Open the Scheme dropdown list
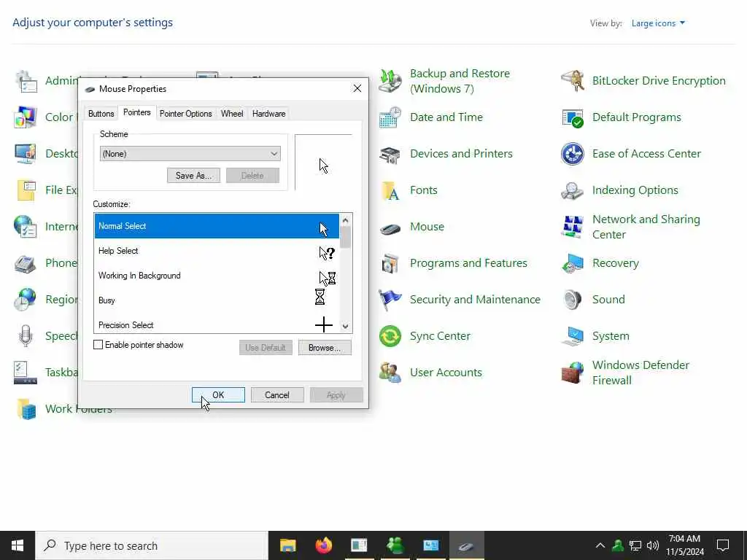This screenshot has width=747, height=560. (x=190, y=154)
